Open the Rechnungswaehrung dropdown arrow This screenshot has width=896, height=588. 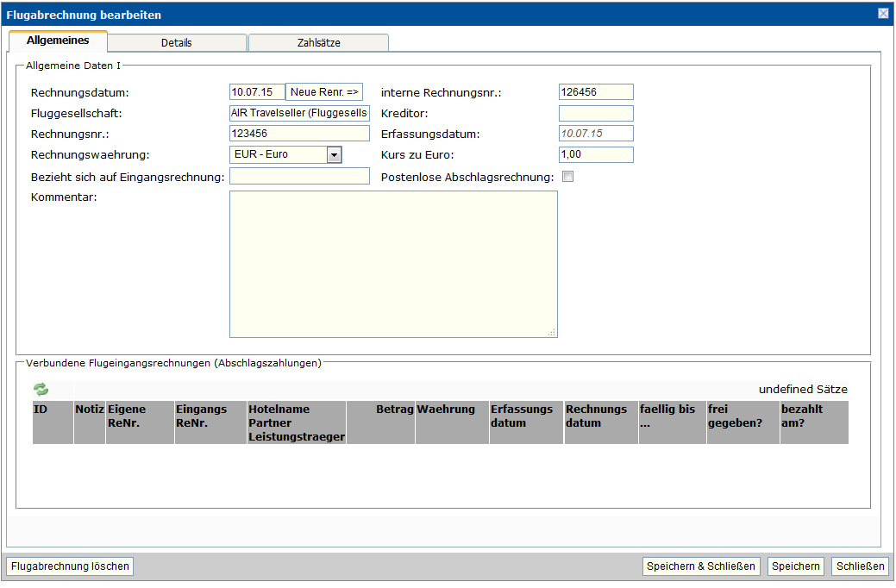335,155
